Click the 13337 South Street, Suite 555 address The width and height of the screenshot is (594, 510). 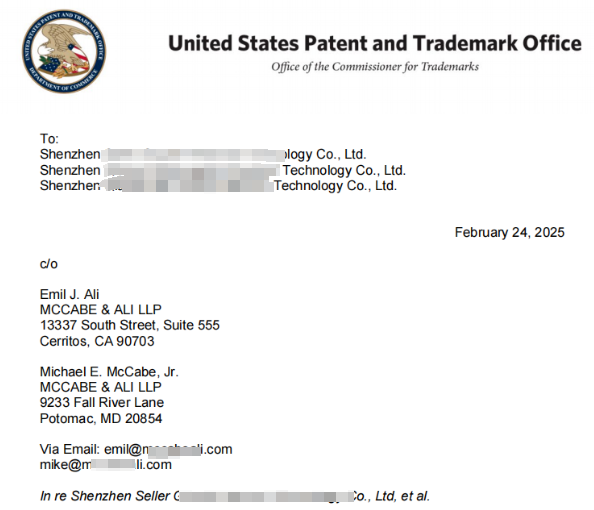click(x=130, y=325)
